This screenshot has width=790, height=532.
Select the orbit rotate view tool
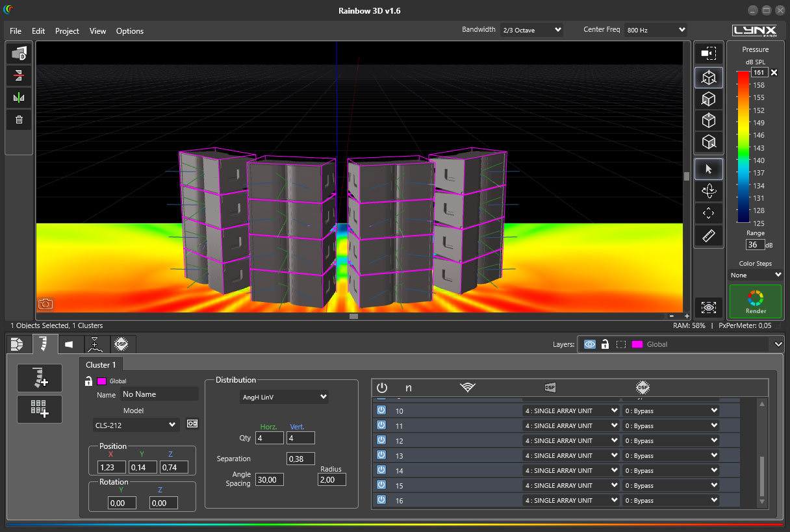pyautogui.click(x=708, y=191)
